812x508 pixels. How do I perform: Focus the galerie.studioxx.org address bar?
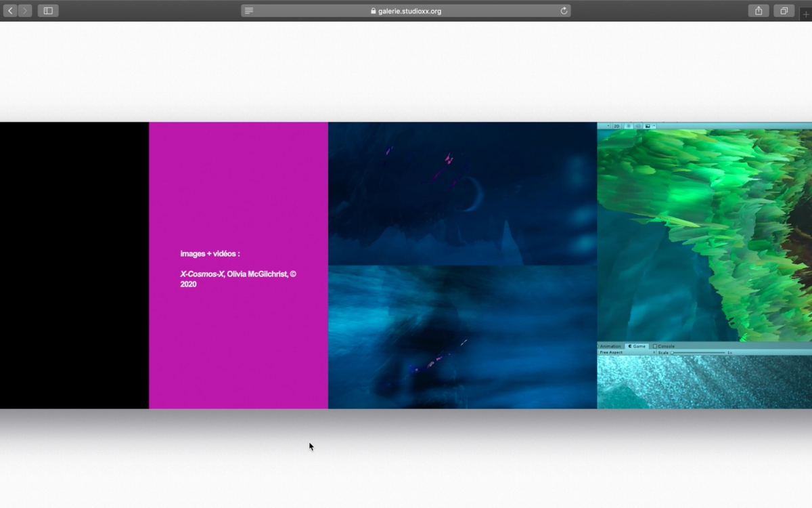pyautogui.click(x=406, y=11)
